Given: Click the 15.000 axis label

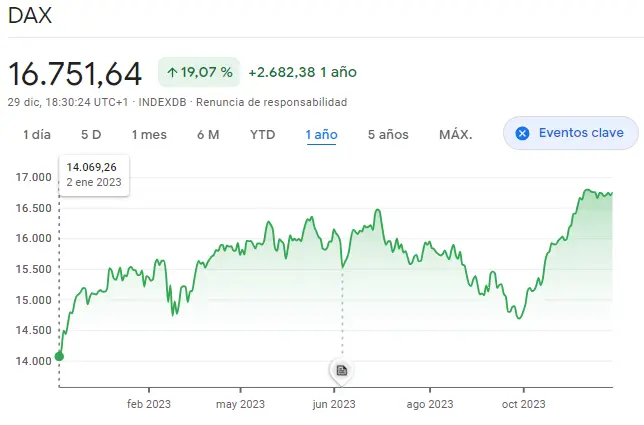Looking at the screenshot, I should (34, 300).
